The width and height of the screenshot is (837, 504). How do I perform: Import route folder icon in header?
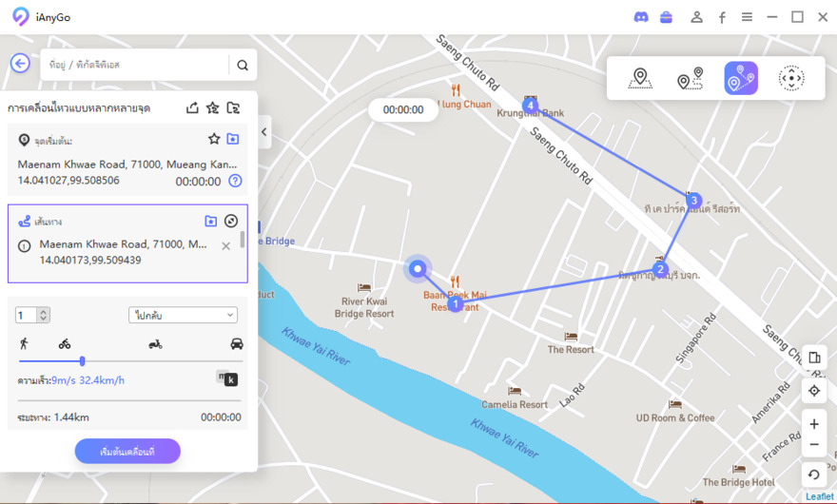tap(233, 107)
